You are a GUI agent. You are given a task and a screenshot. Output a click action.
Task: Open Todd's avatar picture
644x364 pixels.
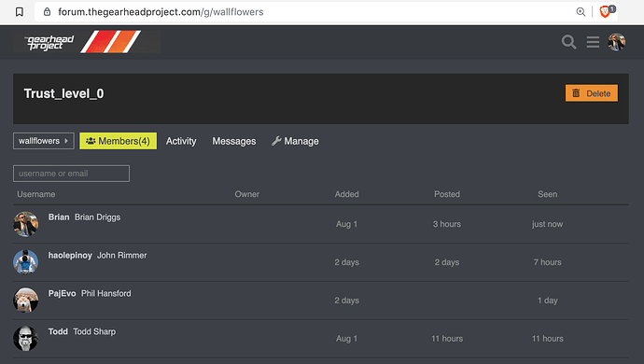pos(25,339)
